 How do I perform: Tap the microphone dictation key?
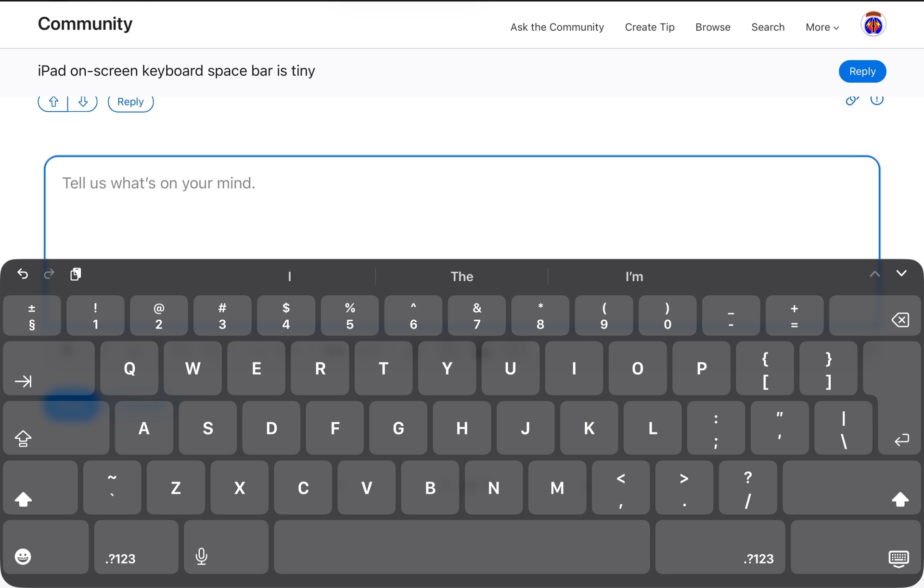(x=226, y=547)
